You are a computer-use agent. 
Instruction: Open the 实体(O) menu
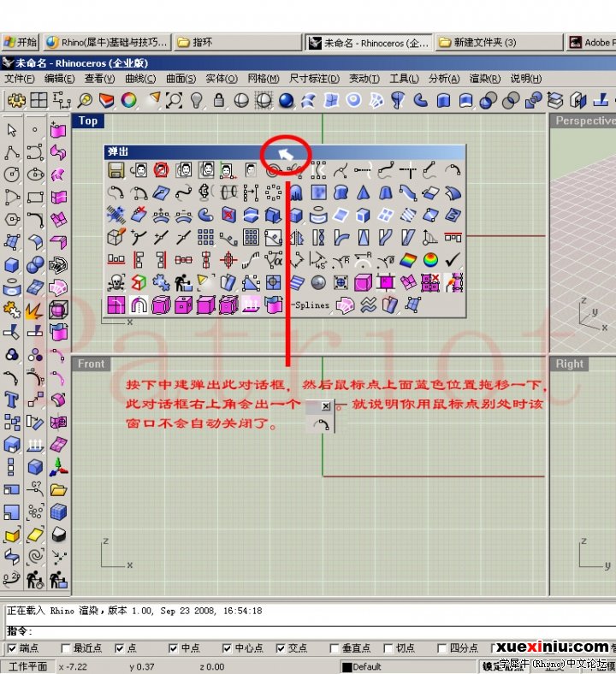click(x=222, y=79)
